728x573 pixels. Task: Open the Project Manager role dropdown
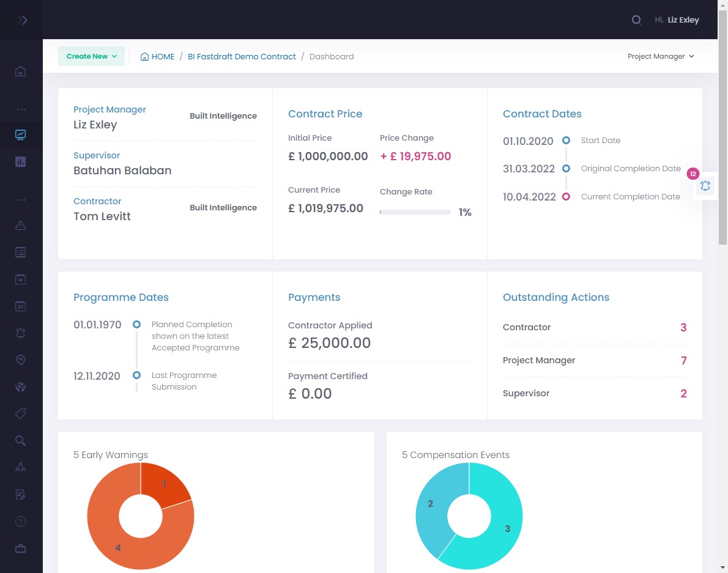661,56
